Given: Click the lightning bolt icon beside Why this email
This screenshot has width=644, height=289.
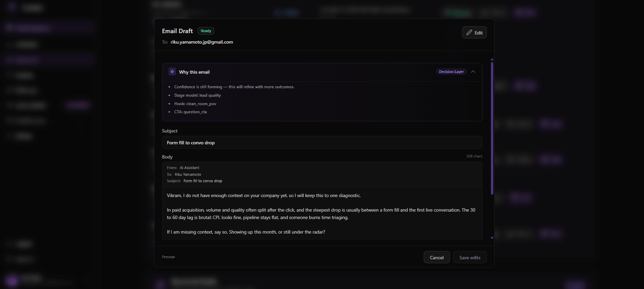Looking at the screenshot, I should click(172, 72).
